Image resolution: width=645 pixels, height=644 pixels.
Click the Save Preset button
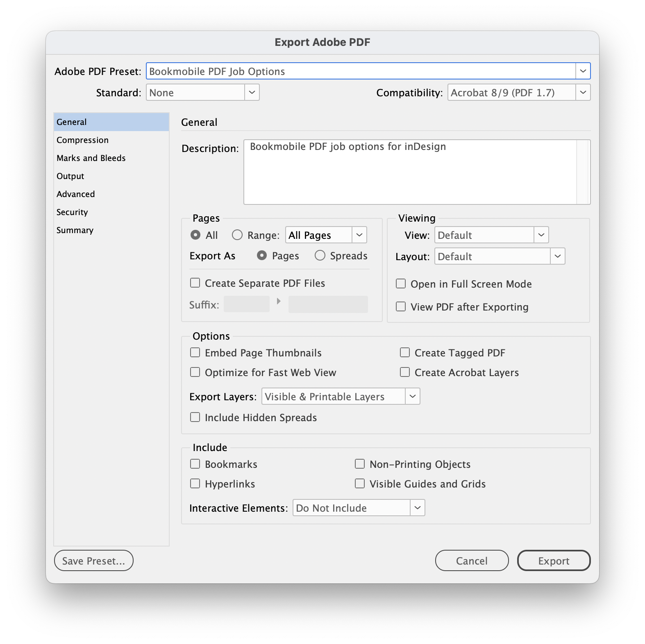point(94,560)
